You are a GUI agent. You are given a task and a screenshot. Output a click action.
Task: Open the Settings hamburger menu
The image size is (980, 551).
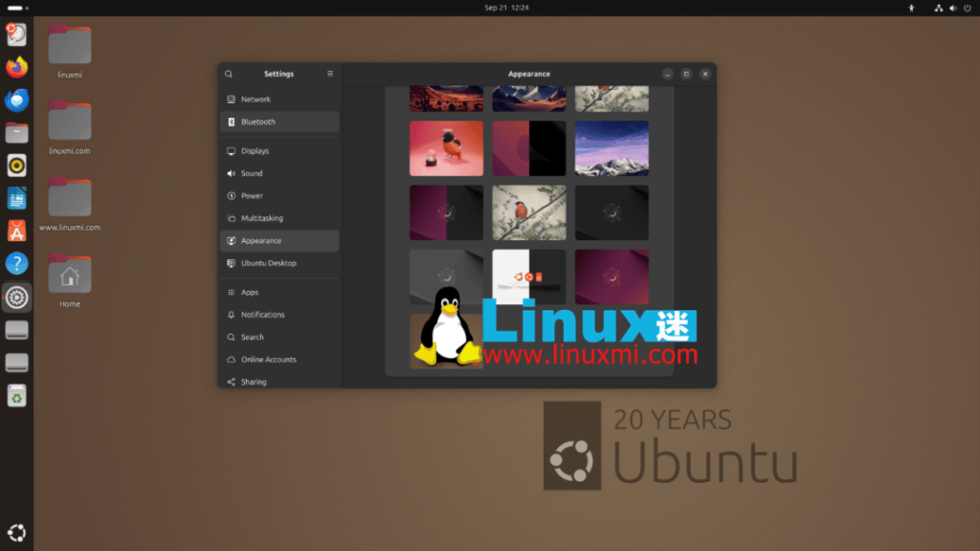[x=330, y=74]
